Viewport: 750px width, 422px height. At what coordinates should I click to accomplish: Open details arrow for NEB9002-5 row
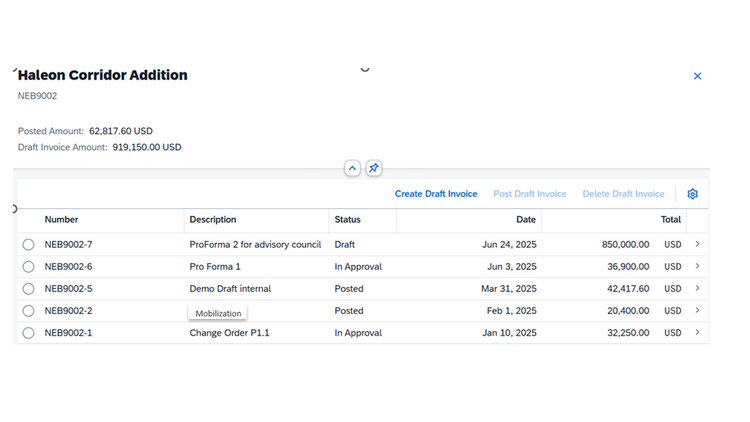pyautogui.click(x=697, y=288)
